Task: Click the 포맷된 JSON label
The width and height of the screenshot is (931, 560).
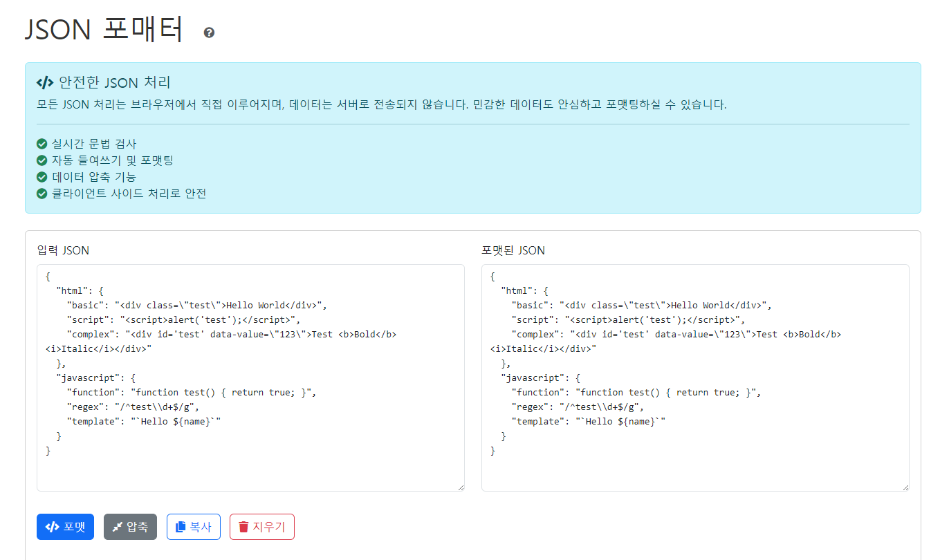Action: [513, 250]
